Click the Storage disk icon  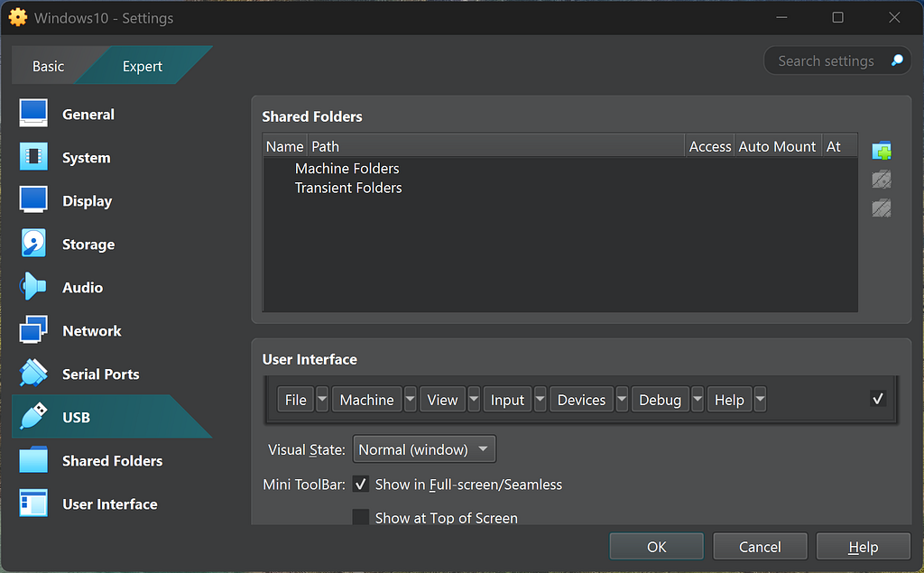click(x=33, y=244)
